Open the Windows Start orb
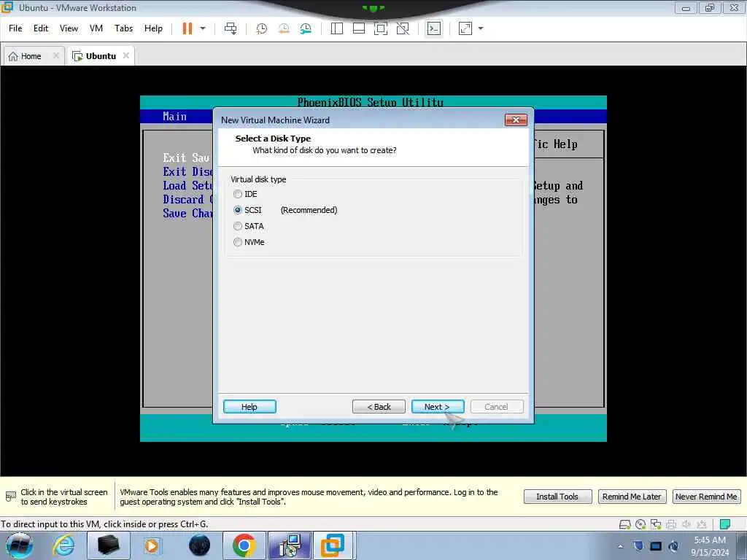 [x=19, y=545]
